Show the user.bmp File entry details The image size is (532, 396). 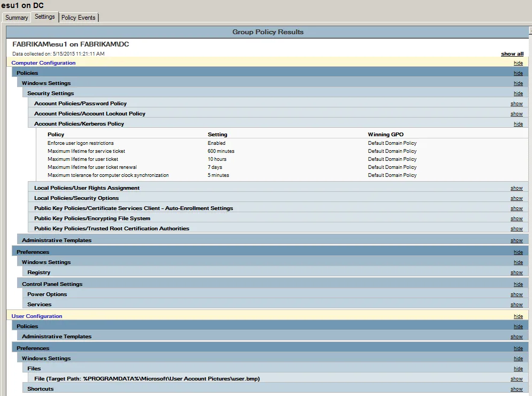517,379
